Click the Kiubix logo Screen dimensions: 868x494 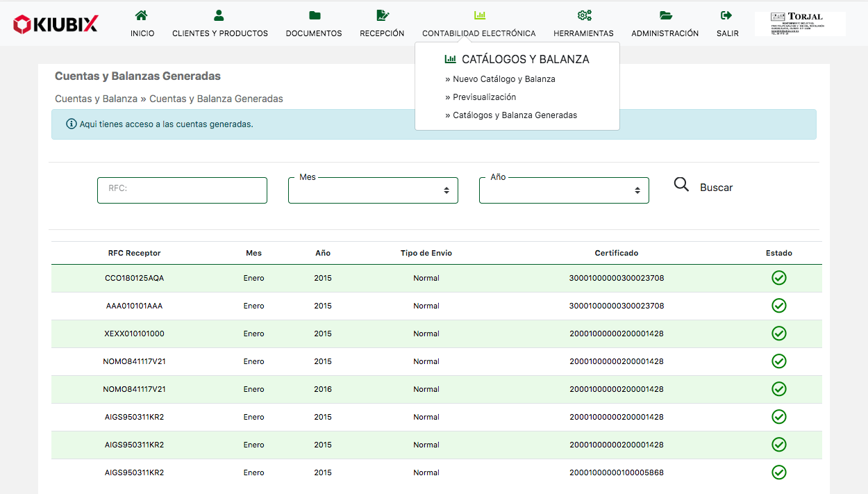click(x=56, y=24)
